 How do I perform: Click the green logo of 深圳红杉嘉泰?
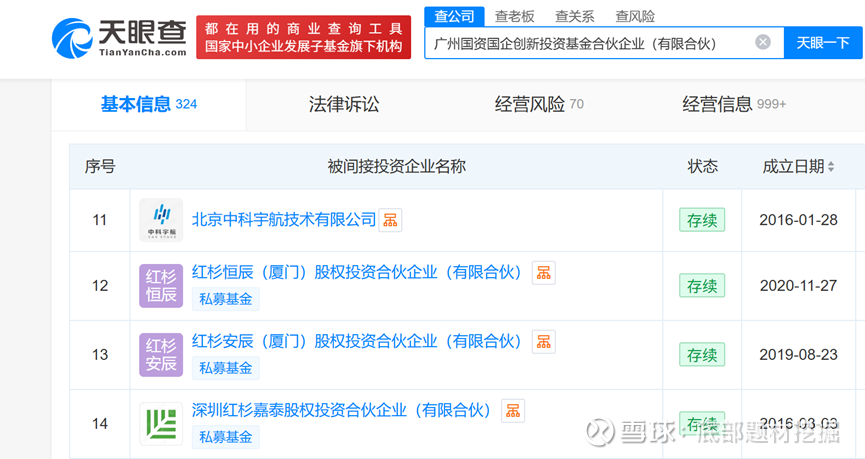point(161,424)
